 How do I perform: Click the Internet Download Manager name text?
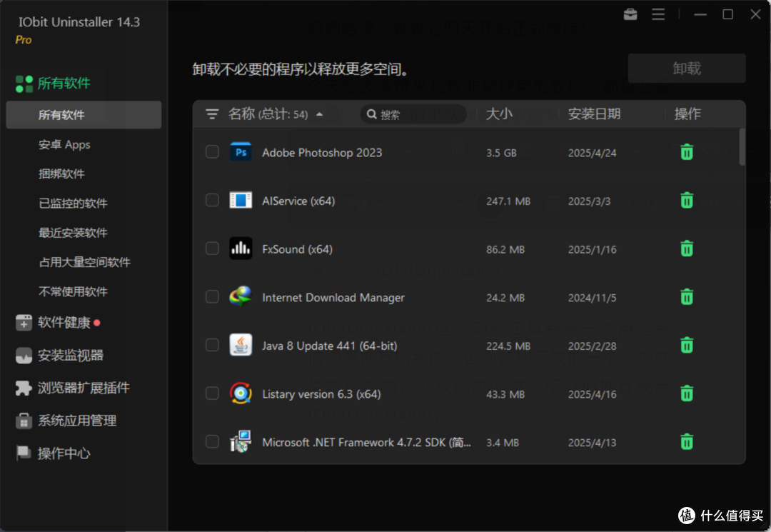333,298
